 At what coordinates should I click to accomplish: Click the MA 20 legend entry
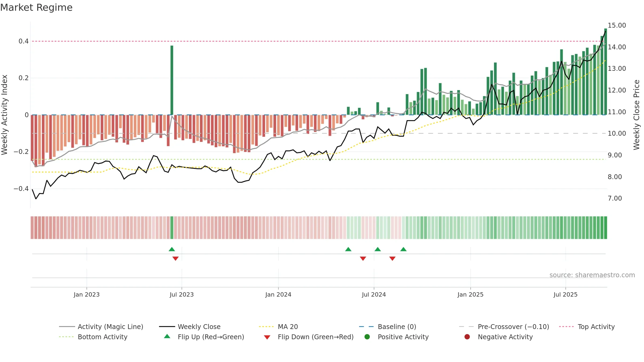[278, 327]
